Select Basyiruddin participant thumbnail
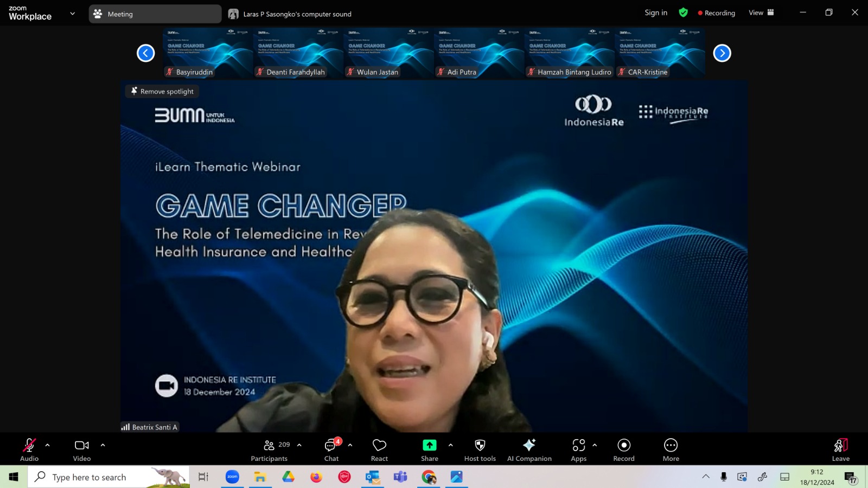 (208, 53)
